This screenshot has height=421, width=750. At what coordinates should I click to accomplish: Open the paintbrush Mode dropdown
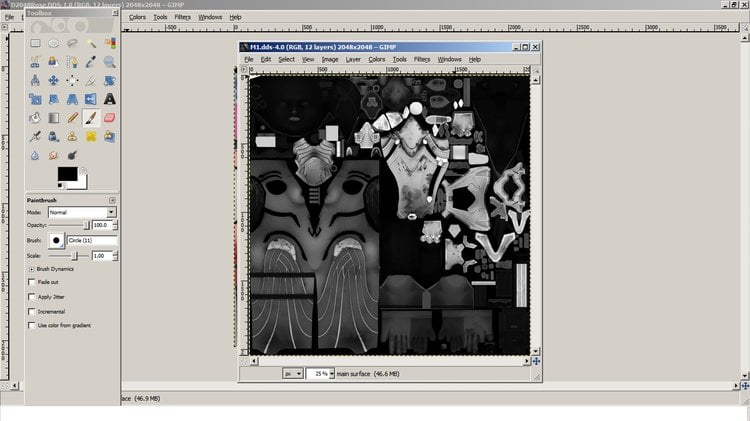click(x=82, y=212)
